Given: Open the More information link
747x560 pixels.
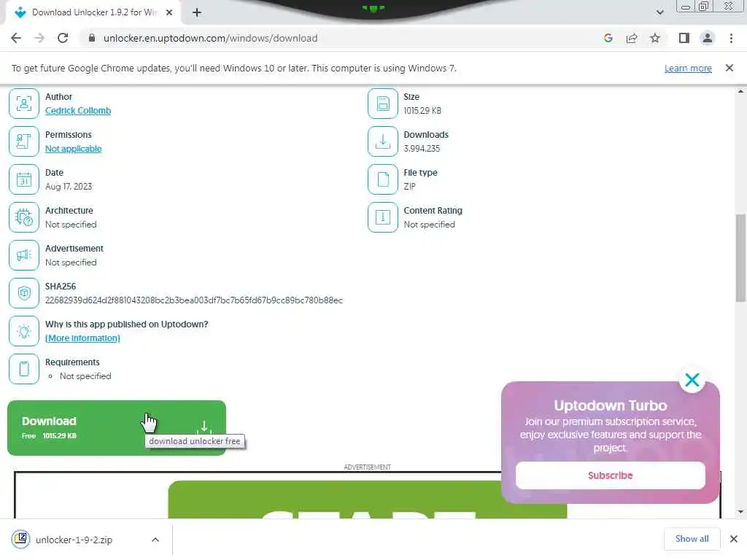Looking at the screenshot, I should [x=82, y=338].
